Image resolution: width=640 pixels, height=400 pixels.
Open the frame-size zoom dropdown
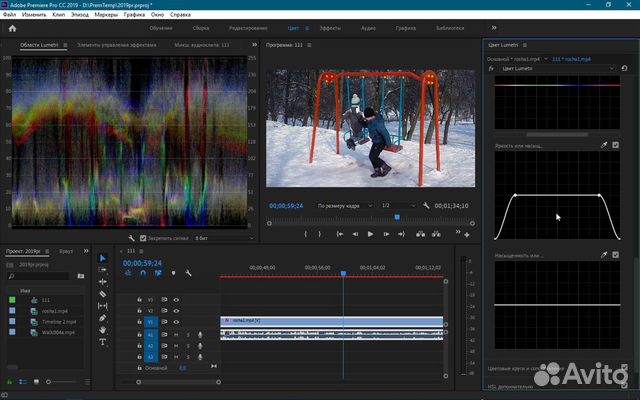tap(343, 205)
